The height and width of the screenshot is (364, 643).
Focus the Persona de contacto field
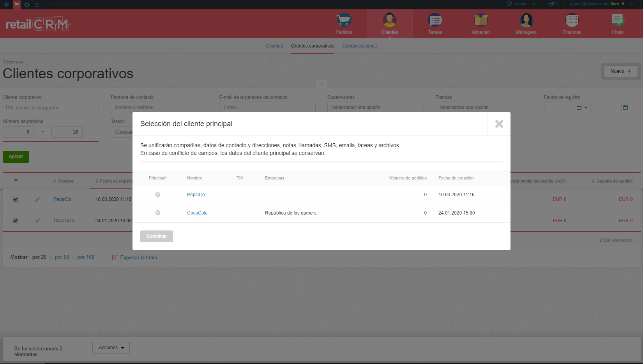(x=159, y=107)
